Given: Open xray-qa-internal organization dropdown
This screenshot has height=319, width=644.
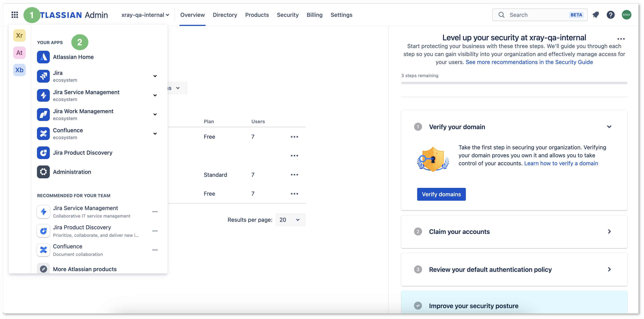Looking at the screenshot, I should coord(145,15).
